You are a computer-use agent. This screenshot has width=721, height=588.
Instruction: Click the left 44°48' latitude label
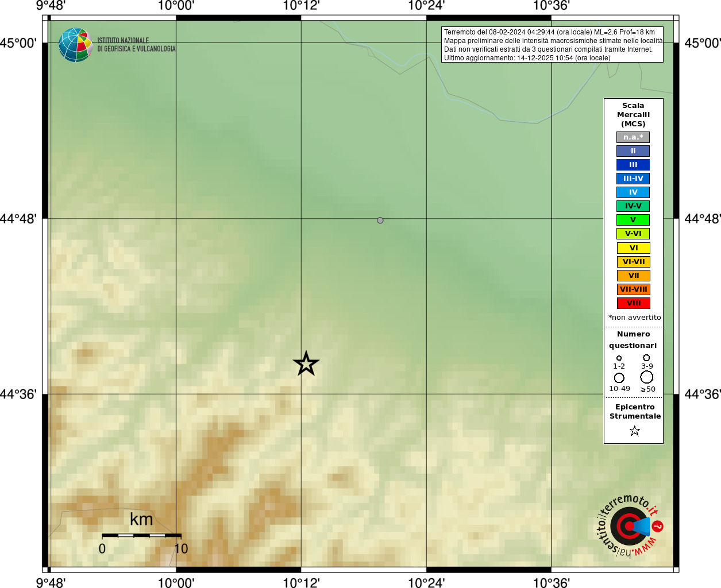18,219
